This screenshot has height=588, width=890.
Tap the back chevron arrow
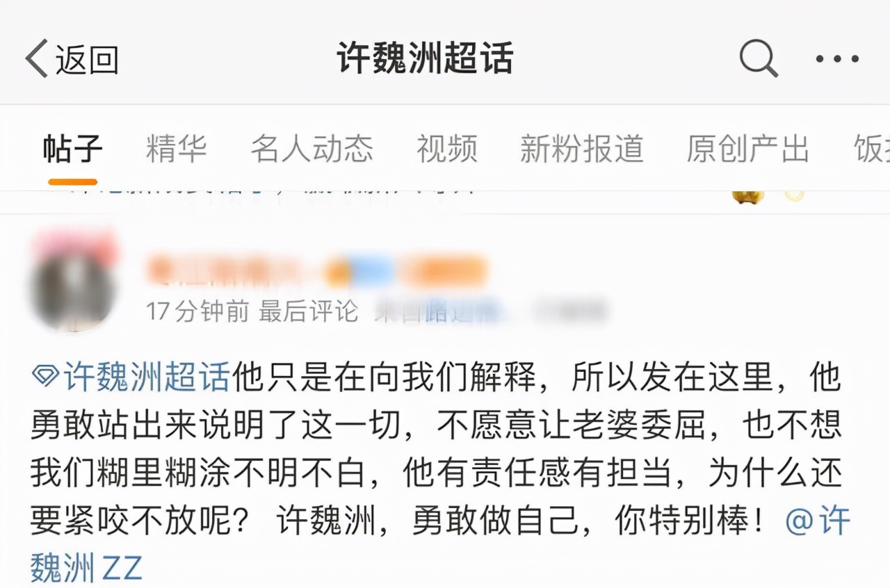pyautogui.click(x=36, y=58)
